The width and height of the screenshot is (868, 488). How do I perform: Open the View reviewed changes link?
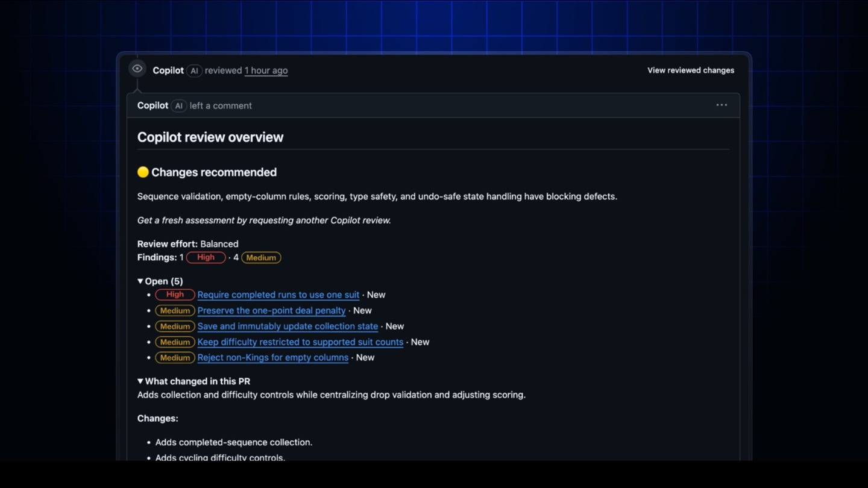691,70
